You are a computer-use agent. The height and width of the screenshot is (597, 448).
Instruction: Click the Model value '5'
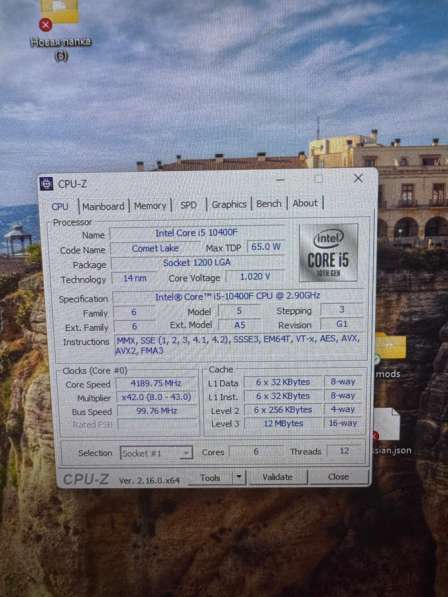click(239, 311)
